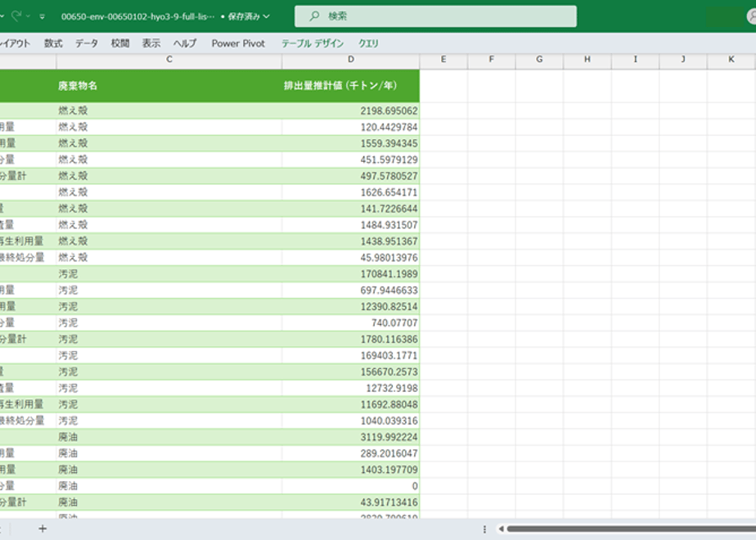The width and height of the screenshot is (756, 540).
Task: Select the cell with value 1484.931507
Action: [x=350, y=225]
